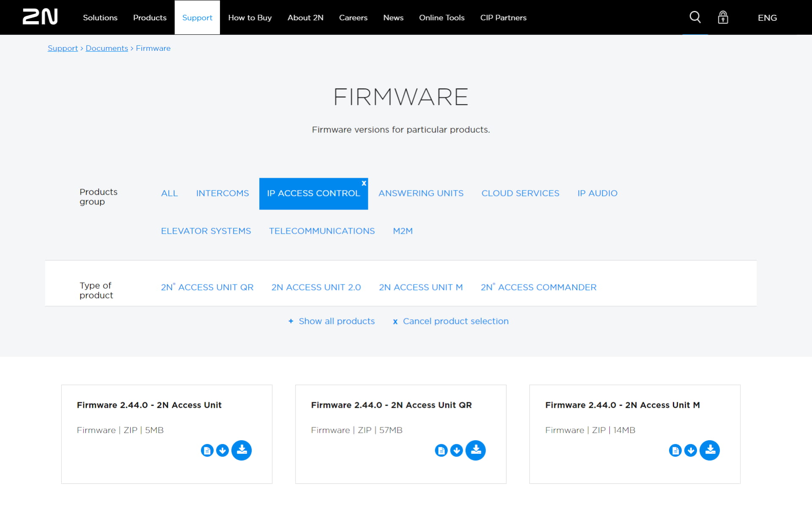Open document info icon for Access Unit M firmware
The image size is (812, 508).
[x=675, y=450]
